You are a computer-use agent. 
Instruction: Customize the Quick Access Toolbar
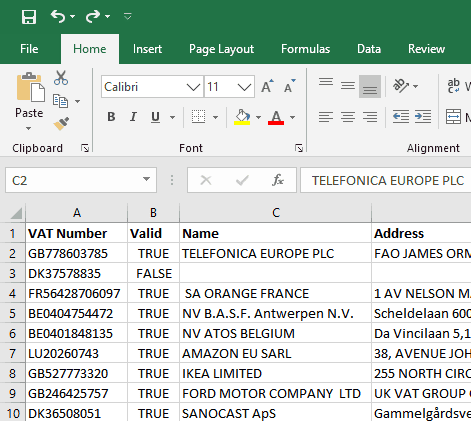(x=127, y=16)
